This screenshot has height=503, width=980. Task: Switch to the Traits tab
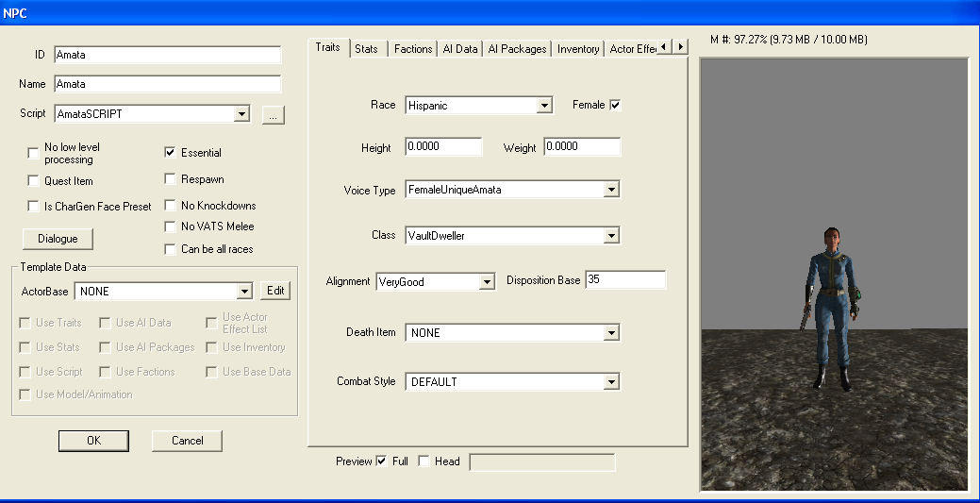click(327, 47)
